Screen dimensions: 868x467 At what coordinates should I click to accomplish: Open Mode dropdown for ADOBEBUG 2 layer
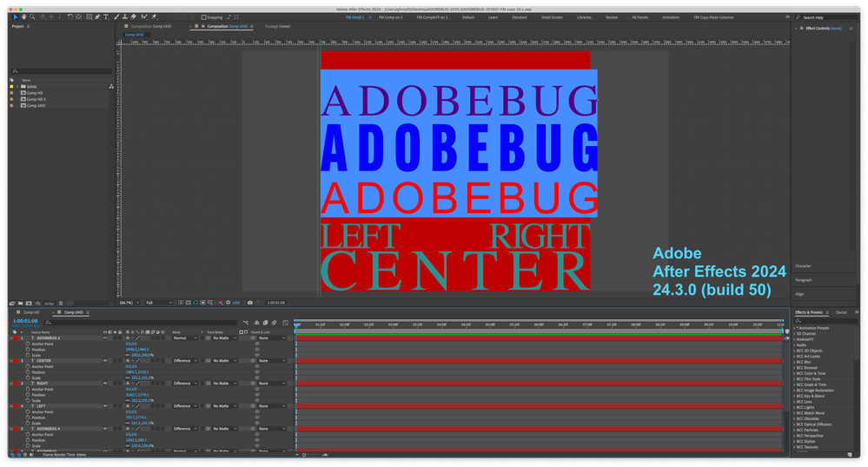pos(185,338)
